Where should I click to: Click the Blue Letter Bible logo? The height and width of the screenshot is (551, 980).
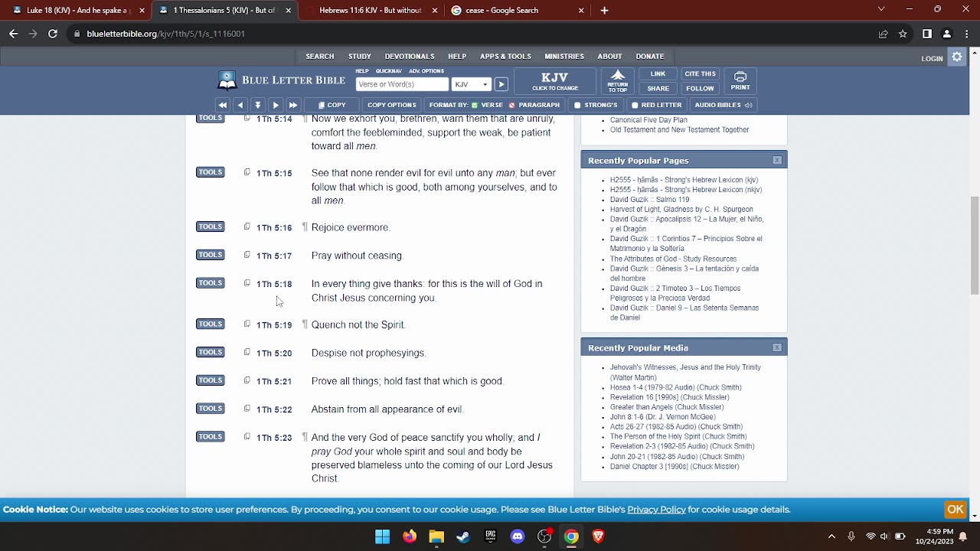point(281,80)
